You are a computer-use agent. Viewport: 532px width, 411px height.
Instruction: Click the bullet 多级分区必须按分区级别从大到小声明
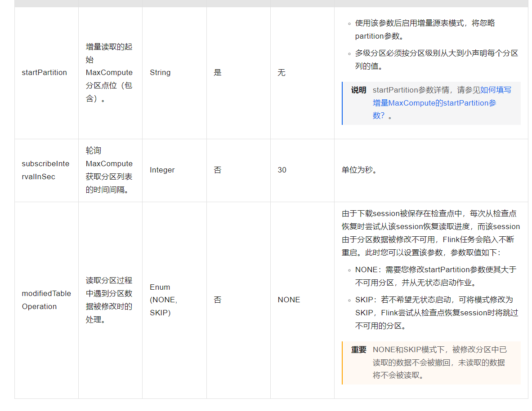point(436,60)
